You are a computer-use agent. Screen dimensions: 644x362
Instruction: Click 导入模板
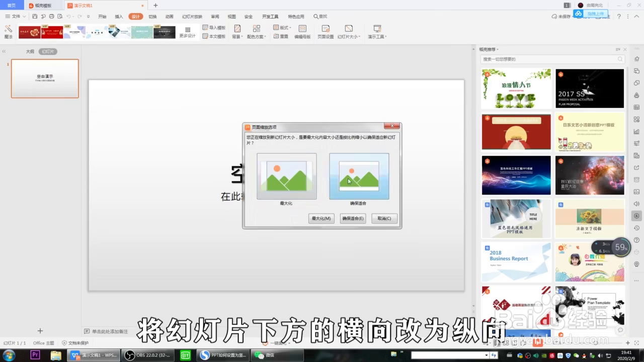(214, 28)
